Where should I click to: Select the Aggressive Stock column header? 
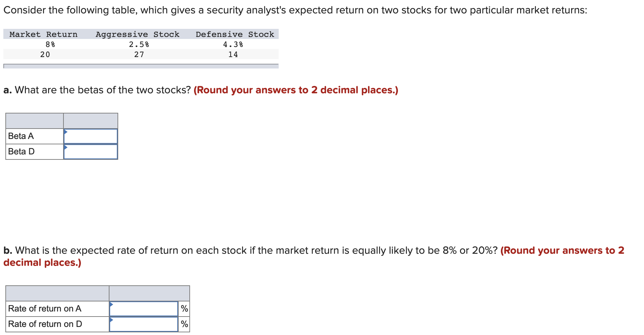(137, 34)
